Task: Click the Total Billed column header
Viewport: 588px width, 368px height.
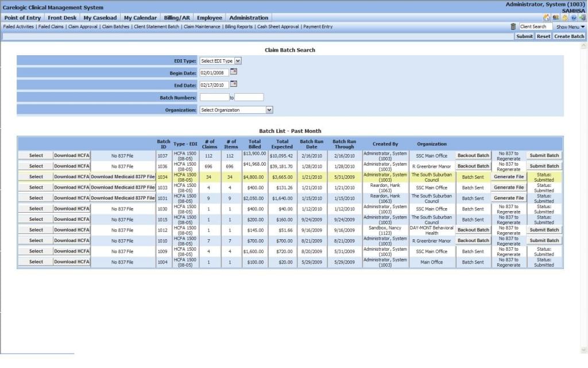Action: tap(254, 144)
